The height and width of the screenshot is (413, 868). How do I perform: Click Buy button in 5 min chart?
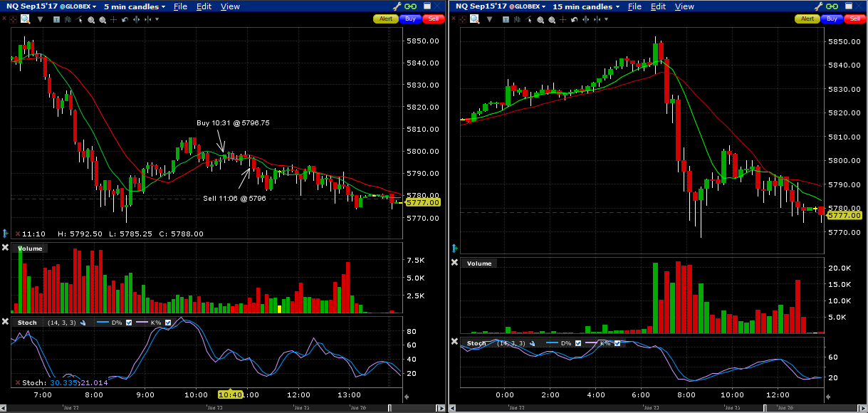coord(410,19)
